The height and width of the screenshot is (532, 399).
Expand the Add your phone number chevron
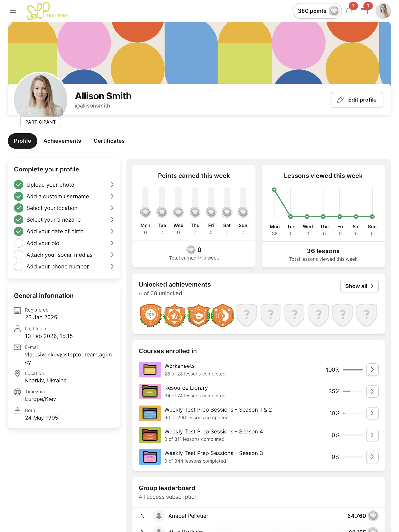pyautogui.click(x=112, y=266)
